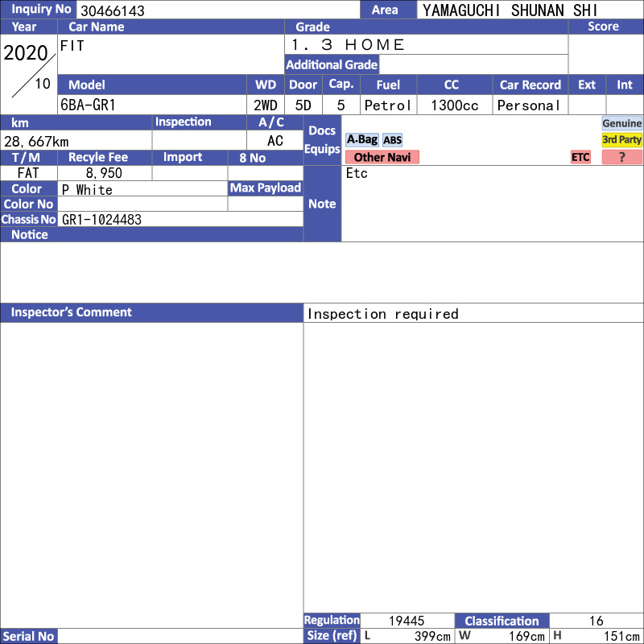Click the height 151cm value
Screen dimensions: 644x644
click(x=621, y=636)
